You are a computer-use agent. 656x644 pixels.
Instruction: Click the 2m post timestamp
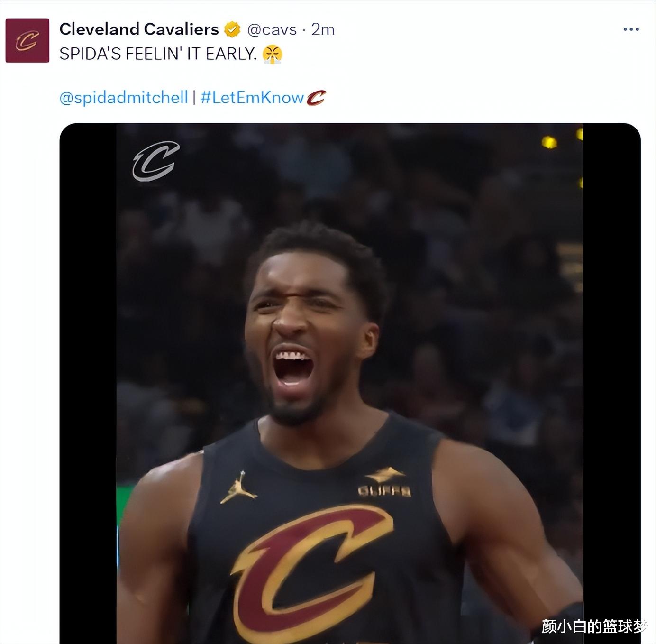tap(323, 29)
